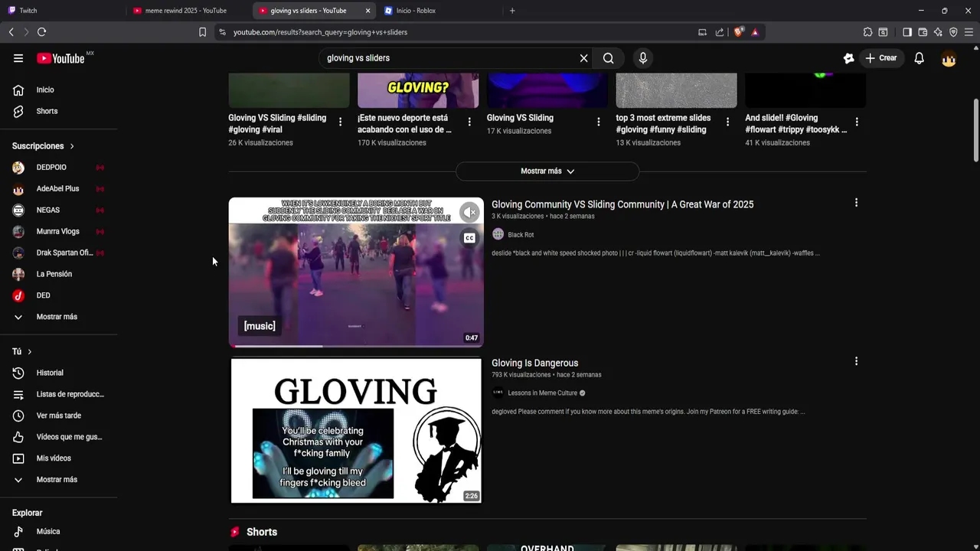The image size is (980, 551).
Task: Start voice search with microphone icon
Action: click(643, 58)
